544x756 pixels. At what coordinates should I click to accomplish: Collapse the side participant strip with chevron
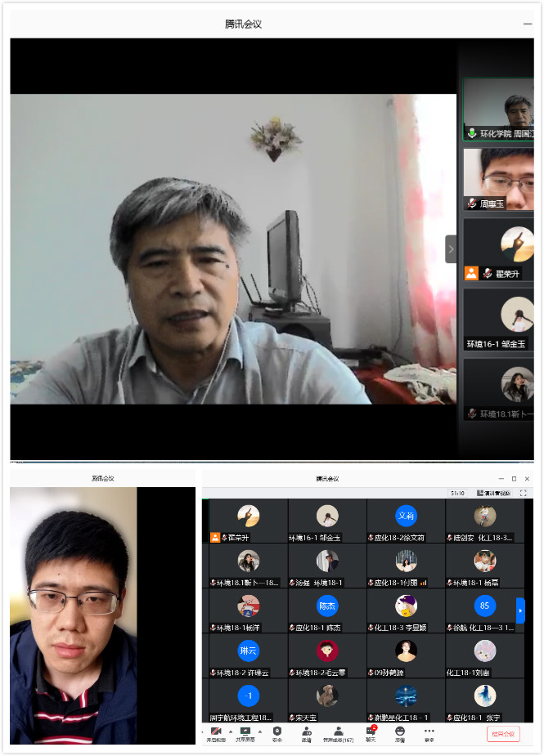point(450,248)
